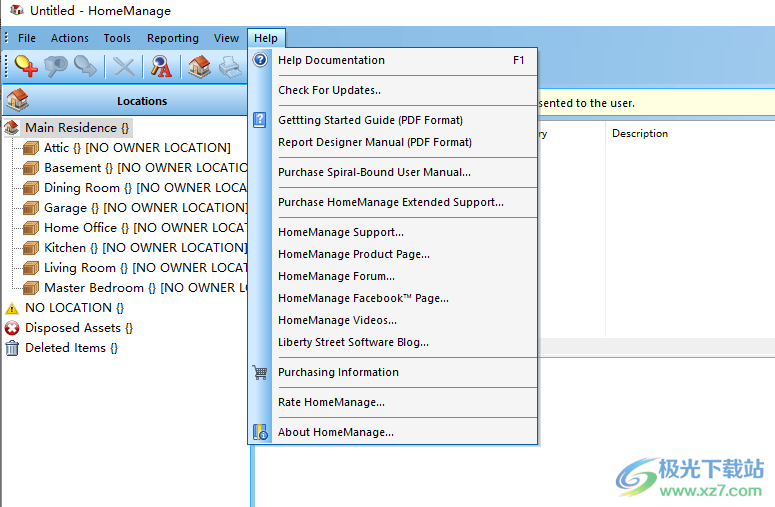Select Deleted Items label in tree
This screenshot has height=507, width=775.
click(72, 348)
